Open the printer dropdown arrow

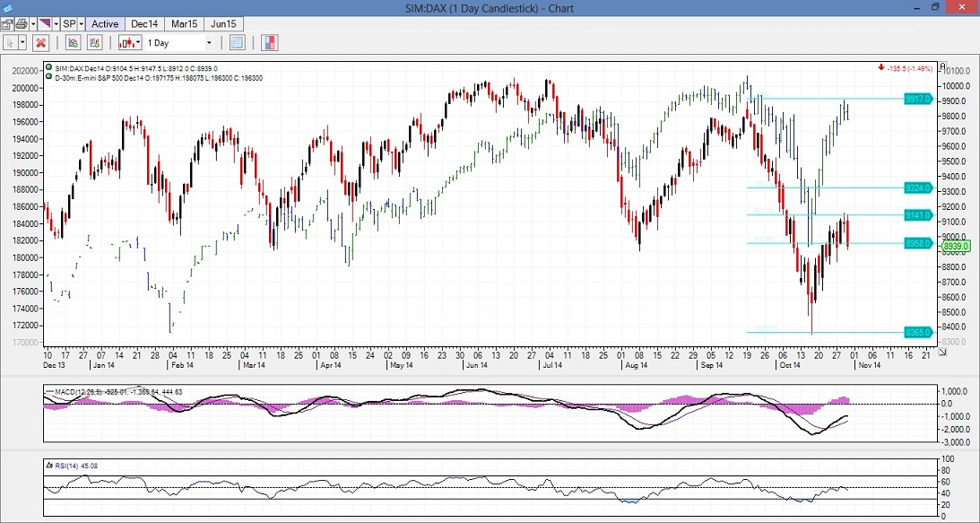coord(32,23)
